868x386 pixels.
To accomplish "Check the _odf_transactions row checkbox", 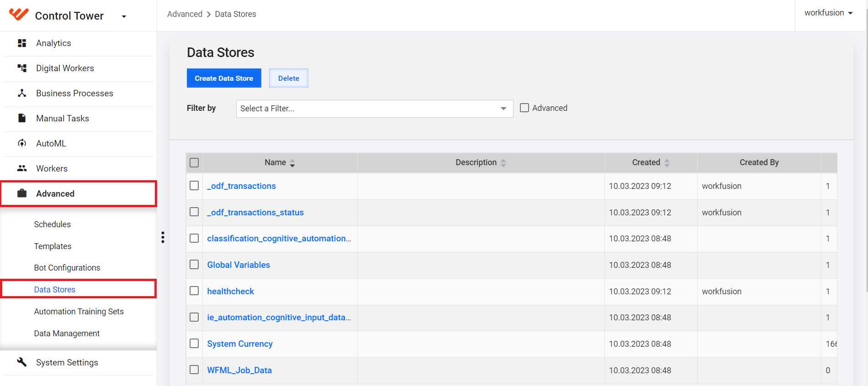I will pos(194,186).
